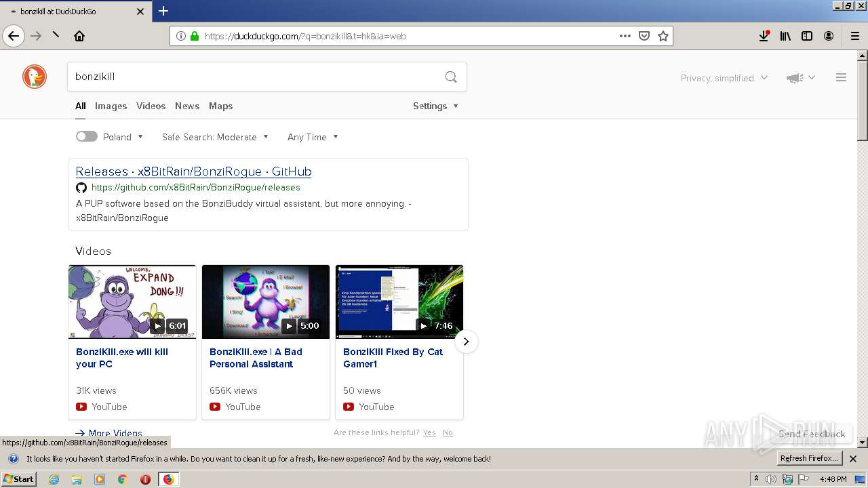This screenshot has width=868, height=488.
Task: Open a new browser tab with the plus button
Action: (x=163, y=11)
